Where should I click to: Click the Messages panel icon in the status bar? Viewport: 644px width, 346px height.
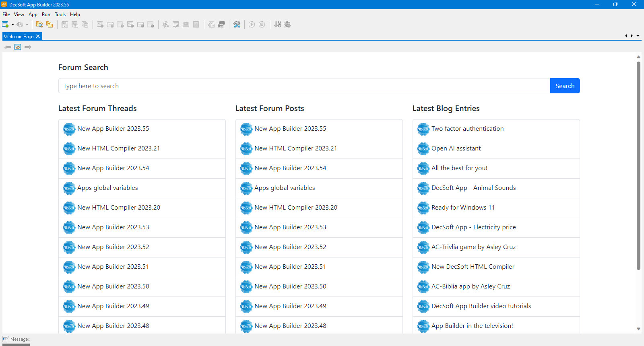(x=6, y=339)
